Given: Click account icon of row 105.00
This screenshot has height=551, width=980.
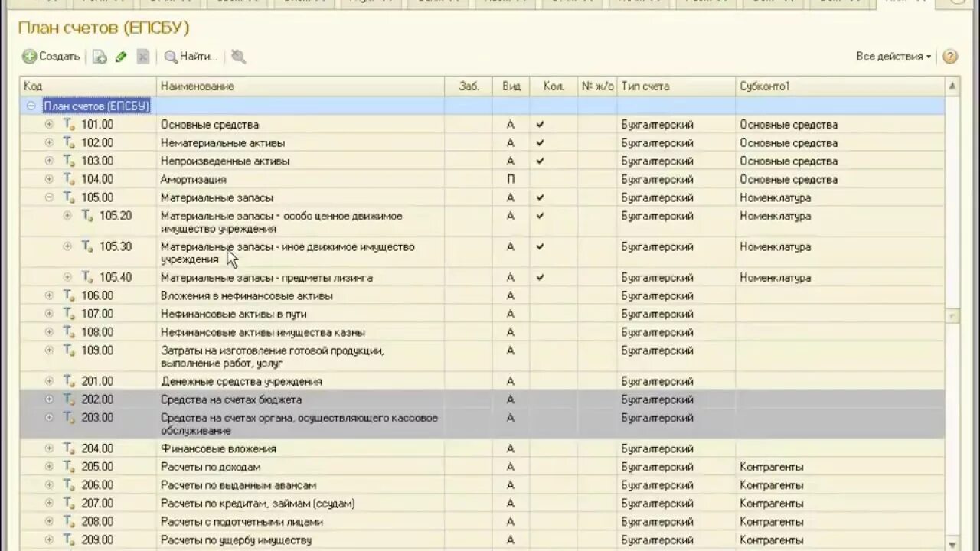Looking at the screenshot, I should (x=69, y=197).
